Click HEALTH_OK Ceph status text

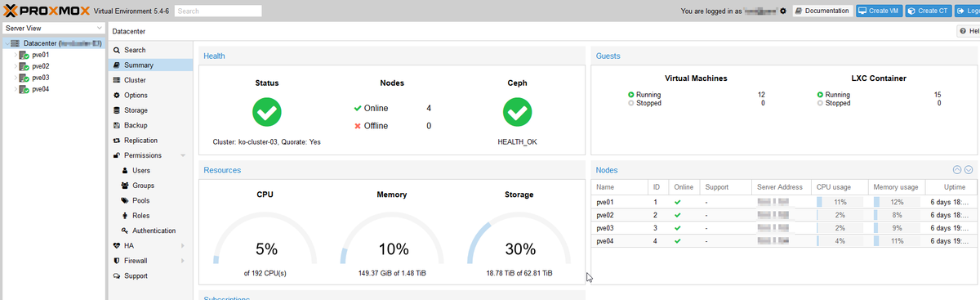[x=517, y=141]
